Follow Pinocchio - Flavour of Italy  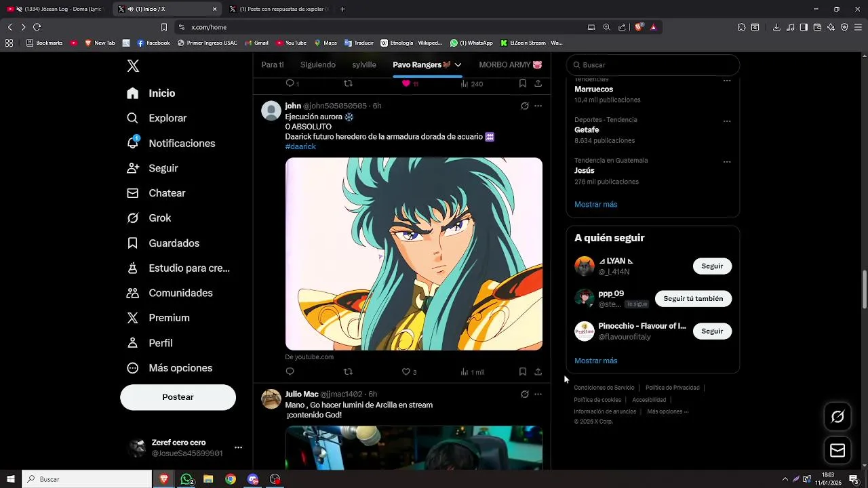pos(712,331)
